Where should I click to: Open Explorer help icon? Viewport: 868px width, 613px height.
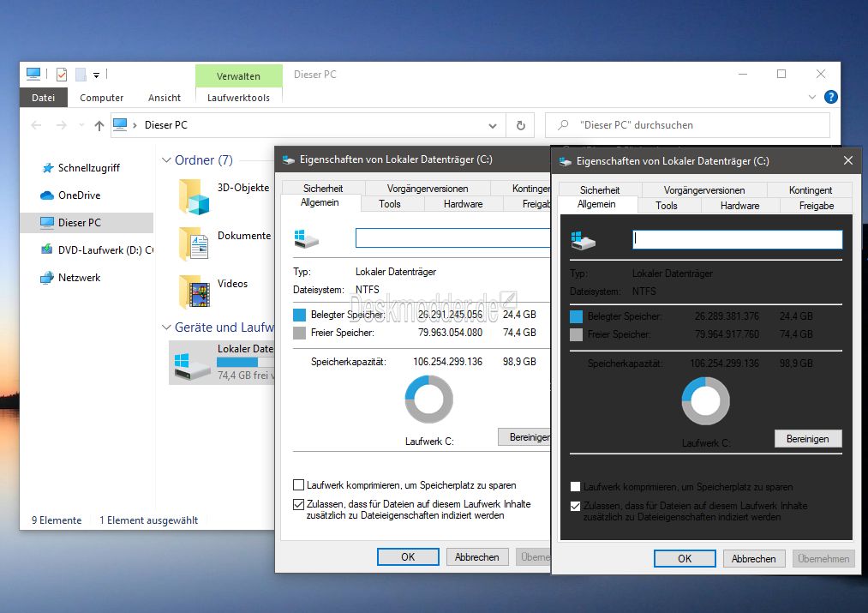[830, 97]
